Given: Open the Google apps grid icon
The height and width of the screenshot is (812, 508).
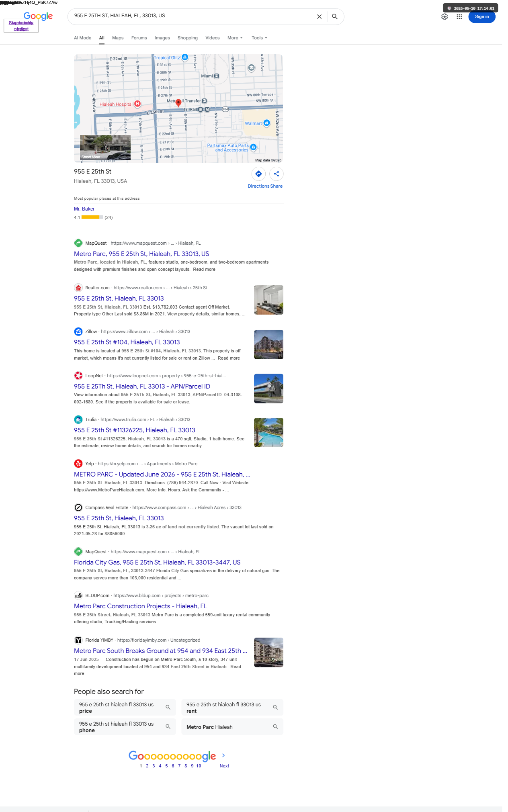Looking at the screenshot, I should [459, 17].
